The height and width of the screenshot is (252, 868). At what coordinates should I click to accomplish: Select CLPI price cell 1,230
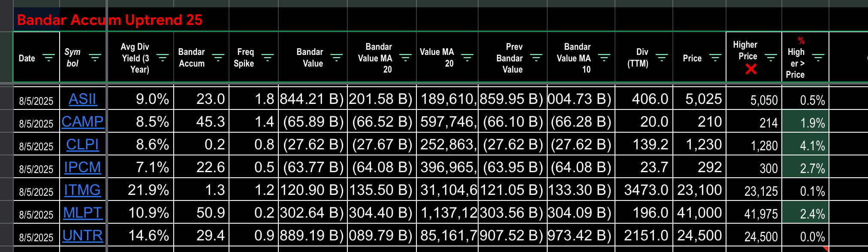click(x=699, y=144)
